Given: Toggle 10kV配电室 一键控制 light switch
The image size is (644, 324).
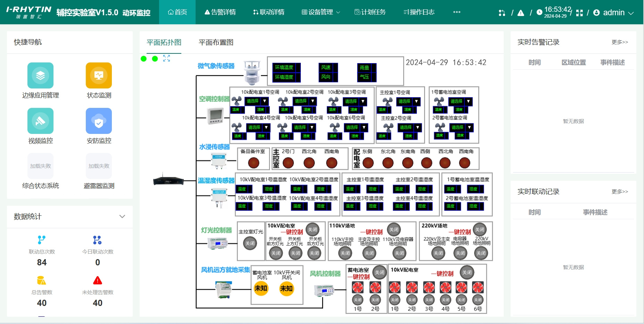Looking at the screenshot, I should (313, 229).
